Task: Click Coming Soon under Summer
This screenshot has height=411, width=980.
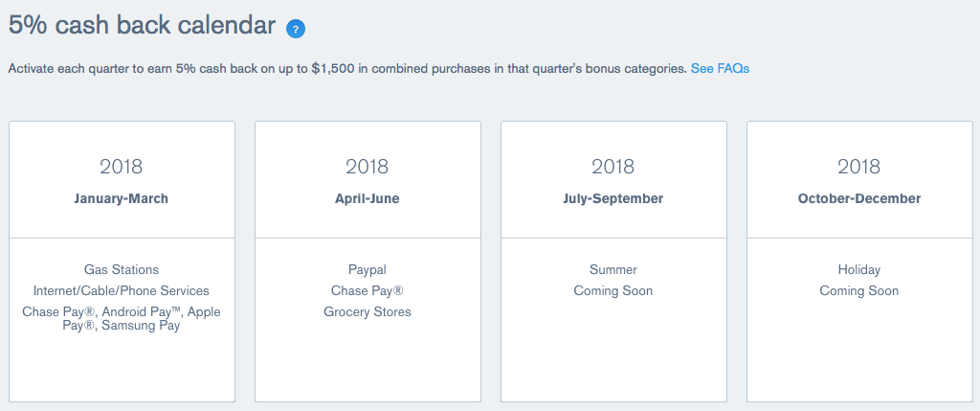Action: (x=613, y=291)
